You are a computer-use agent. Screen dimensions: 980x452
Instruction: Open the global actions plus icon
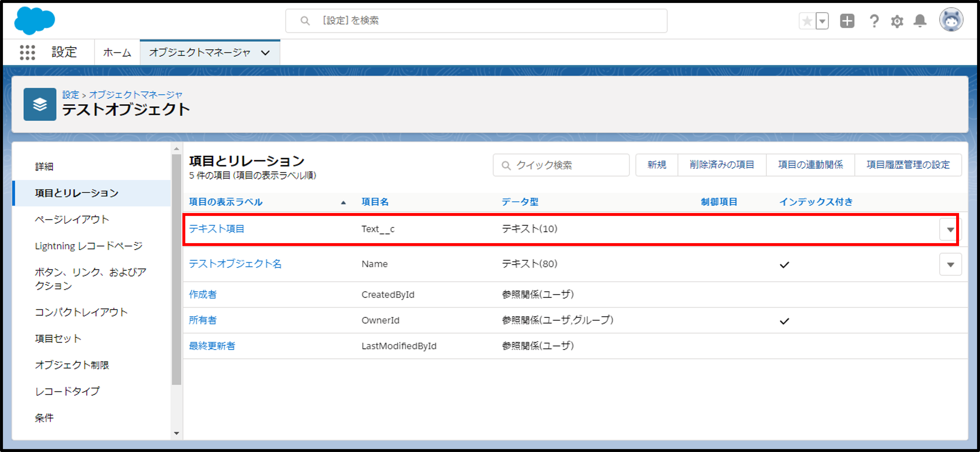pyautogui.click(x=847, y=21)
